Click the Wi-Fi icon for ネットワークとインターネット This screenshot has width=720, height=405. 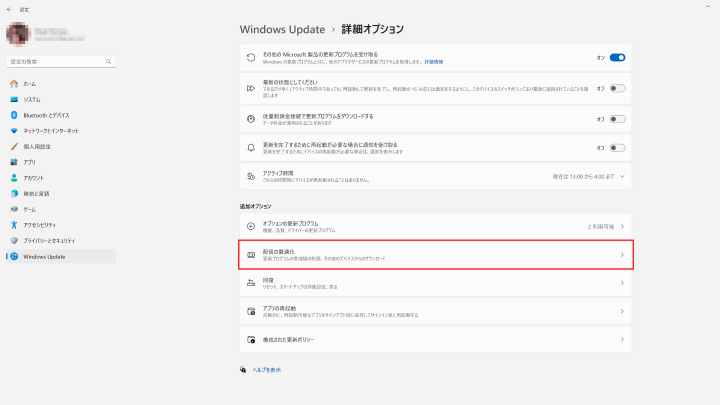tap(14, 131)
